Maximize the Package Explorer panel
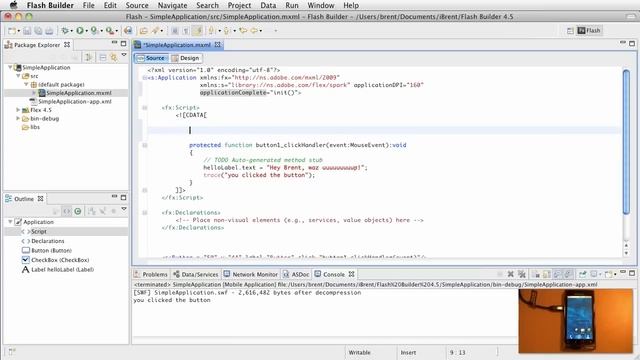 [x=124, y=43]
